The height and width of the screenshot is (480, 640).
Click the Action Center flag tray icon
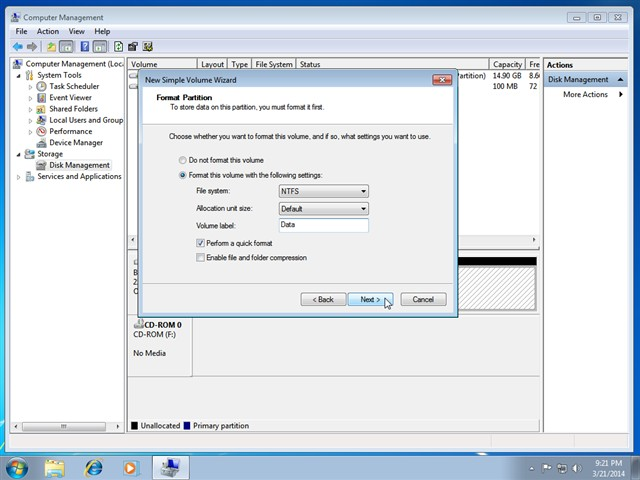click(547, 468)
